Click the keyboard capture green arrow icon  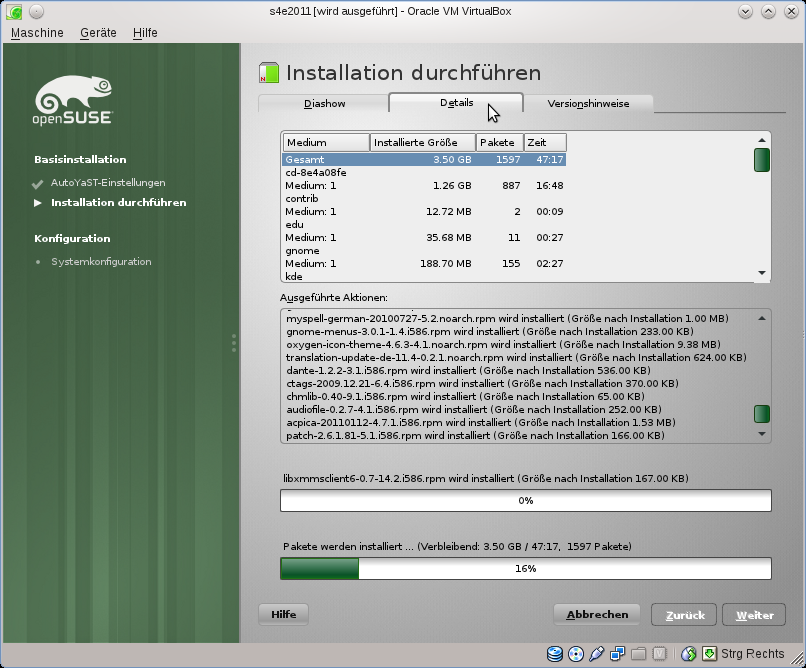(x=709, y=654)
